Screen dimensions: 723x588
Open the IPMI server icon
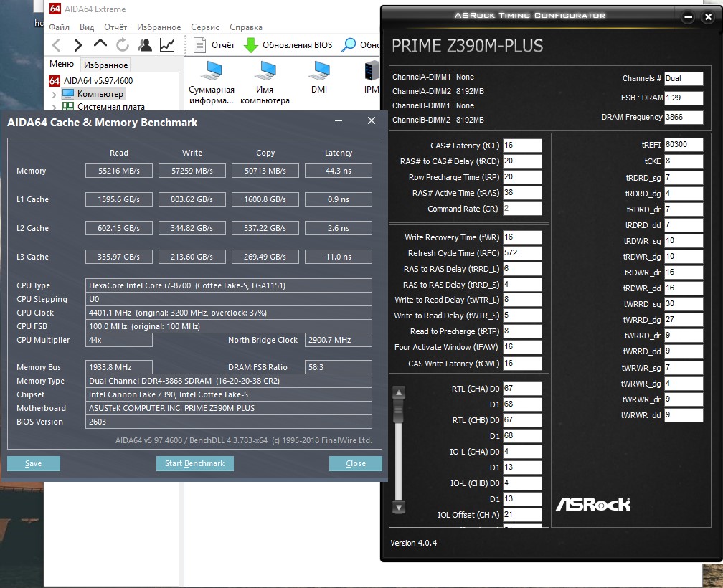[x=372, y=77]
